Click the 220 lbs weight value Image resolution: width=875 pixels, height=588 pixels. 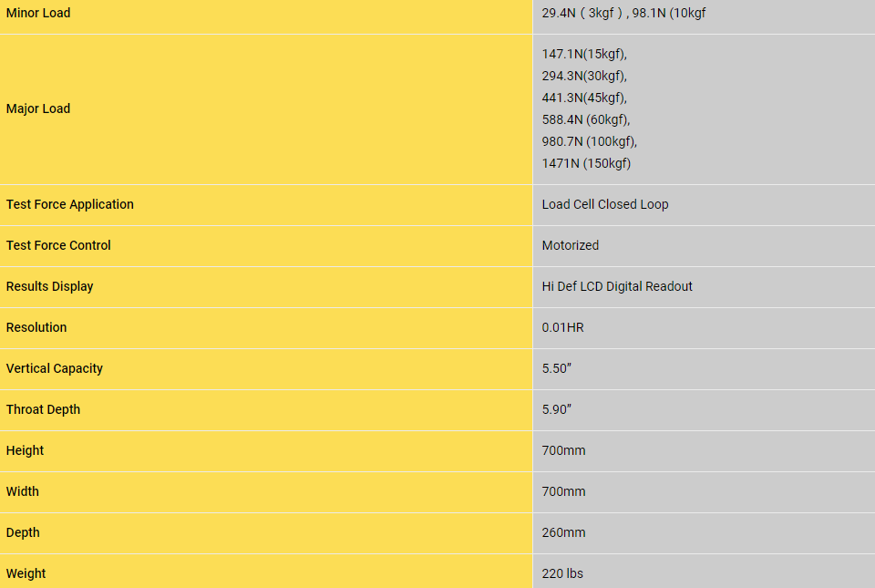(x=562, y=573)
